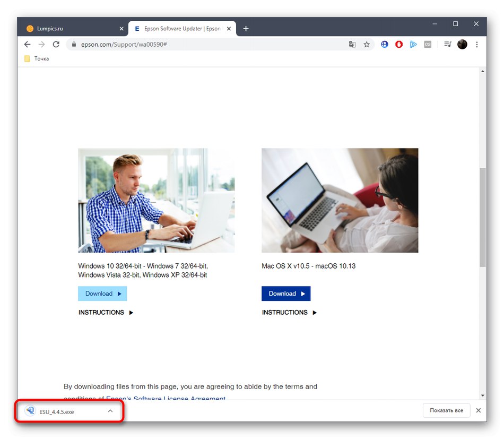The image size is (504, 439).
Task: Switch to the Lumpics.ru tab
Action: coord(73,29)
